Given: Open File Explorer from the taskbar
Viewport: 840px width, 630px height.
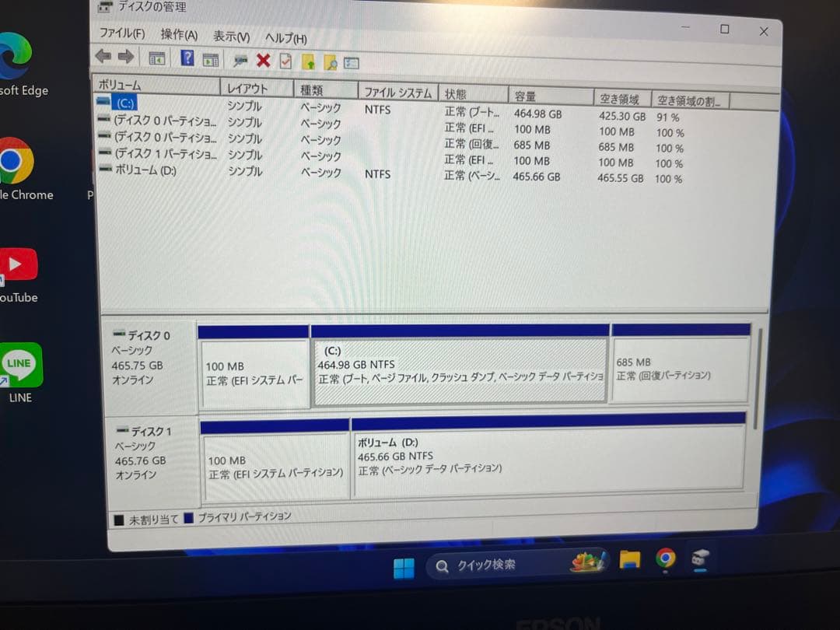Looking at the screenshot, I should pos(630,560).
